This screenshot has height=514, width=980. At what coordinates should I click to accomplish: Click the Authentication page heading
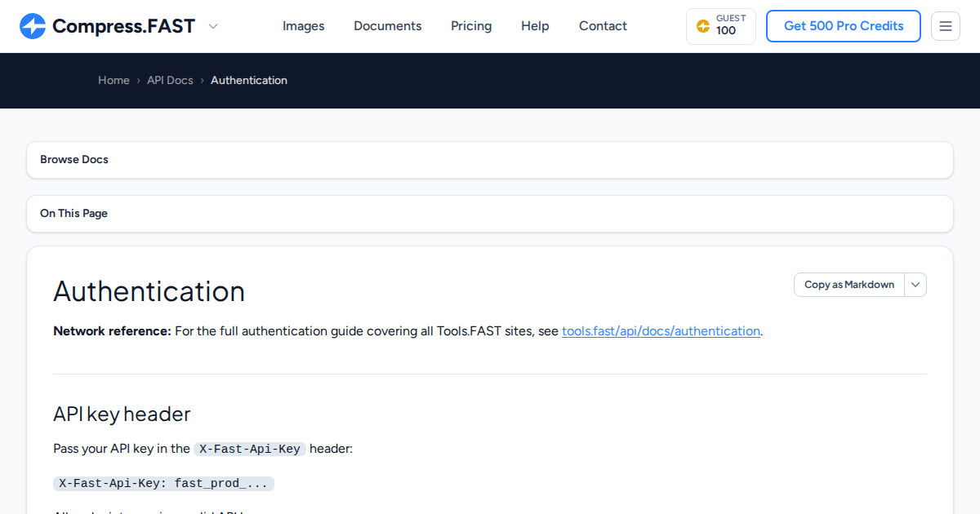click(x=149, y=291)
